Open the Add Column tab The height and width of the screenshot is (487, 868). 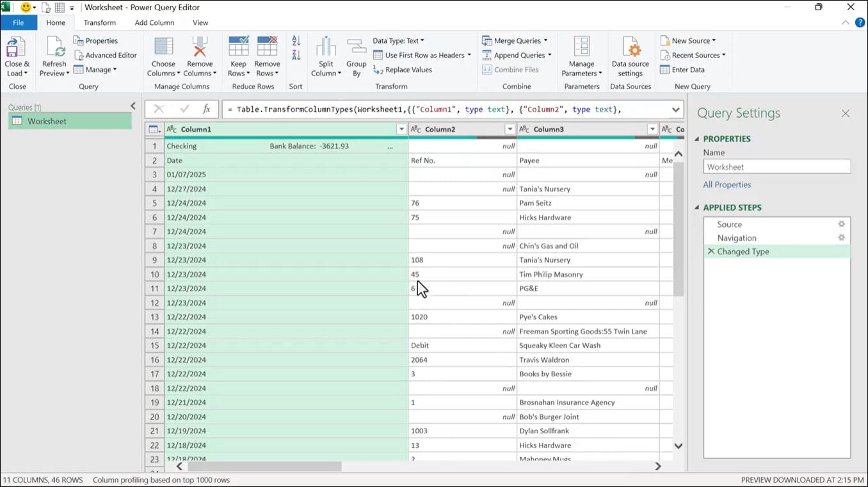click(154, 22)
